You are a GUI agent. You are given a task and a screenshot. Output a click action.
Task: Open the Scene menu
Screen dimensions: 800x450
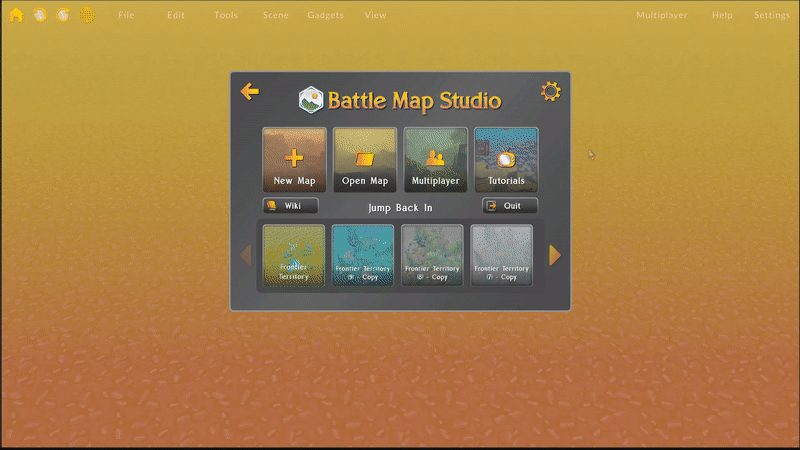[276, 15]
